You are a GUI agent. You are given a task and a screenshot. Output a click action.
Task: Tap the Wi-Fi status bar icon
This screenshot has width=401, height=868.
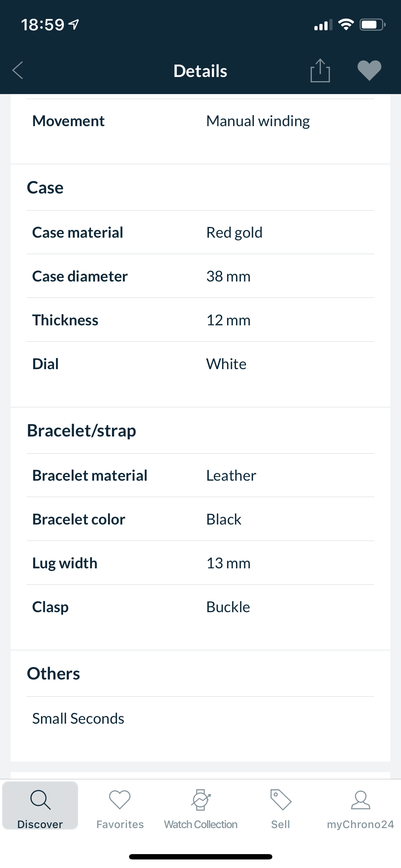tap(345, 25)
